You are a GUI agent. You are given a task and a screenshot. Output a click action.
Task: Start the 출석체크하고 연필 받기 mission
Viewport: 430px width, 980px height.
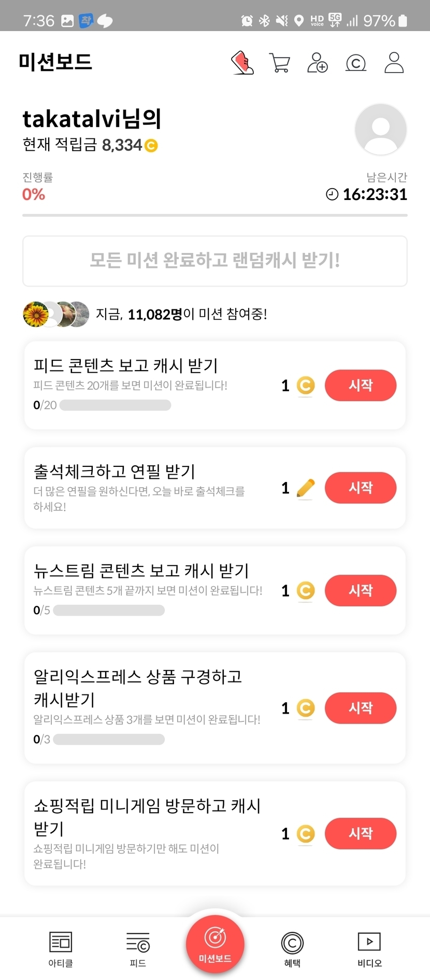(361, 488)
